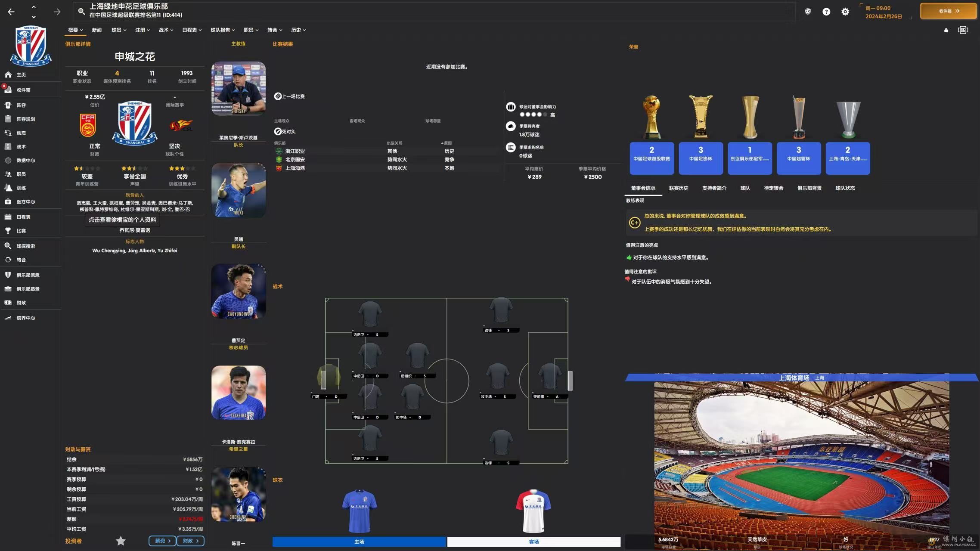Click the orange 收件箱 continue button
The height and width of the screenshot is (551, 980).
tap(948, 11)
